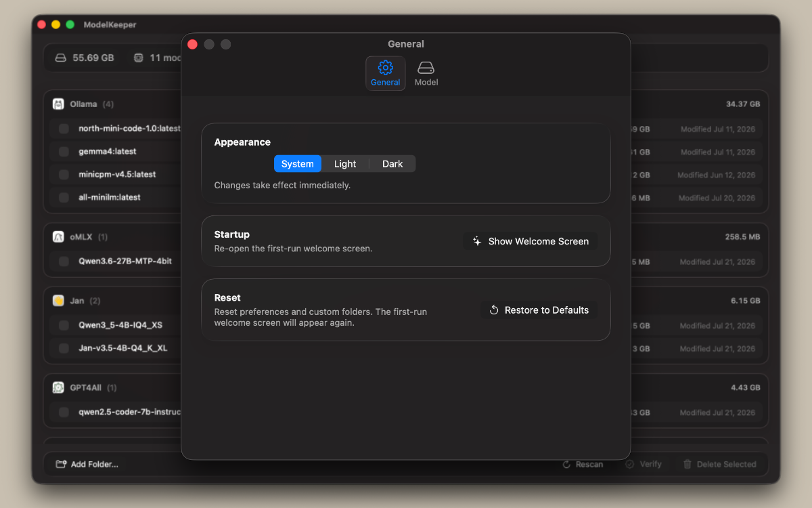Click the sparkle icon on Show Welcome Screen

(x=477, y=241)
